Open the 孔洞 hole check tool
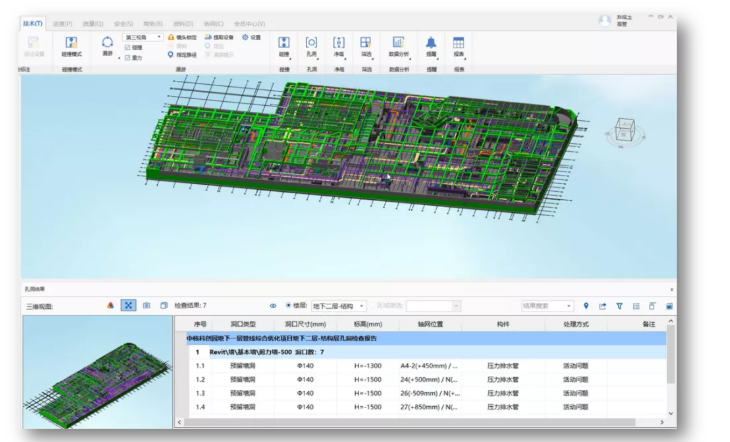730x442 pixels. tap(311, 46)
